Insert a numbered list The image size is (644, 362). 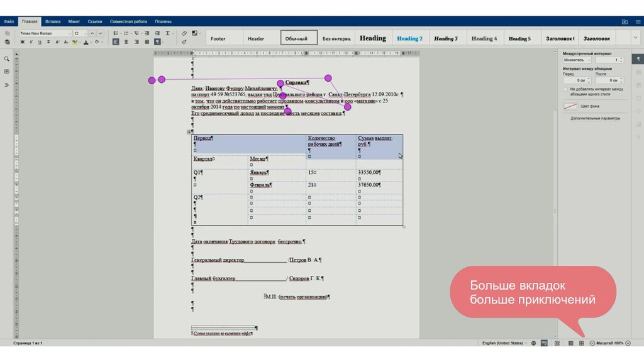(x=127, y=33)
